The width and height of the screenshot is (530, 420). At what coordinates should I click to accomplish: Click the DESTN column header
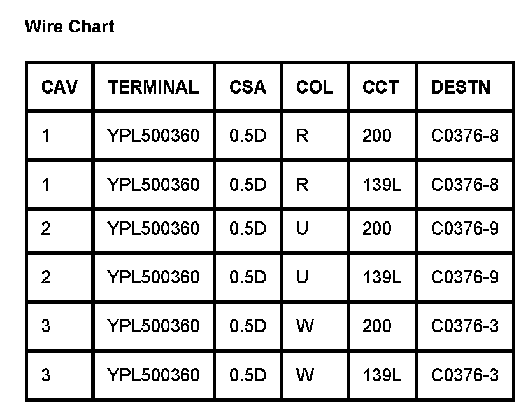pyautogui.click(x=461, y=87)
